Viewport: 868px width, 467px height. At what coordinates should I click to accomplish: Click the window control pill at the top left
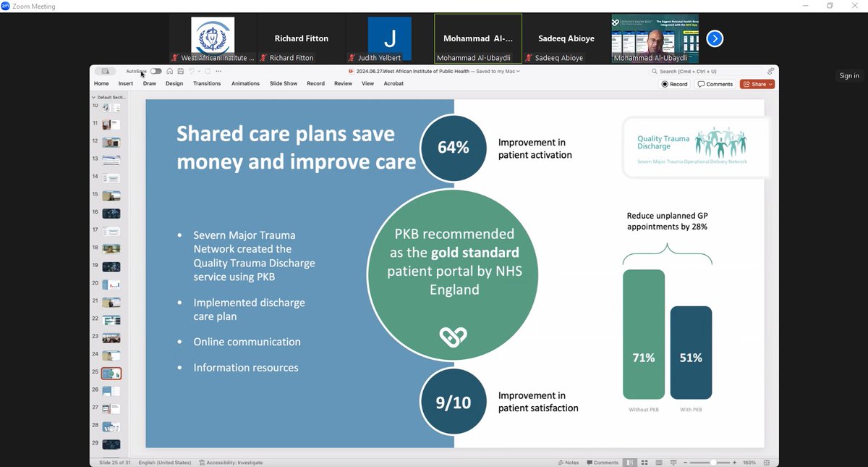click(x=105, y=71)
